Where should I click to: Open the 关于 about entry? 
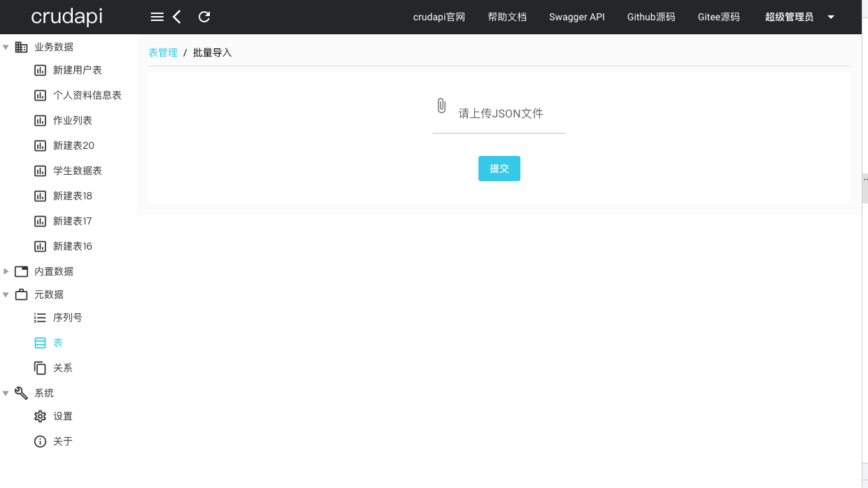[x=63, y=441]
